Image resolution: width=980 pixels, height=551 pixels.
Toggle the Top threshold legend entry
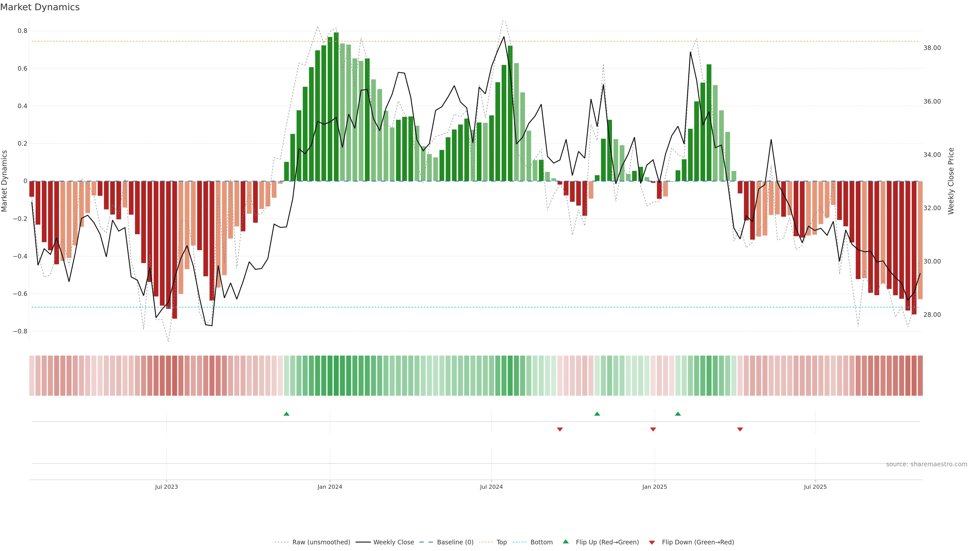point(501,542)
